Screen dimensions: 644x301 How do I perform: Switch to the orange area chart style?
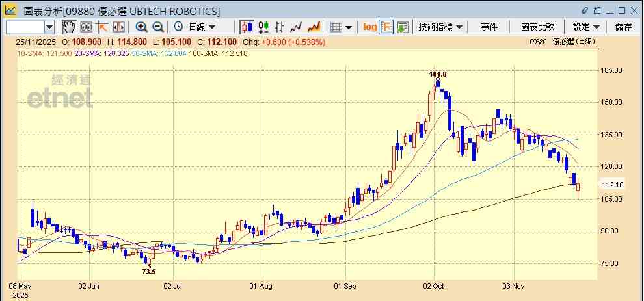(x=314, y=27)
